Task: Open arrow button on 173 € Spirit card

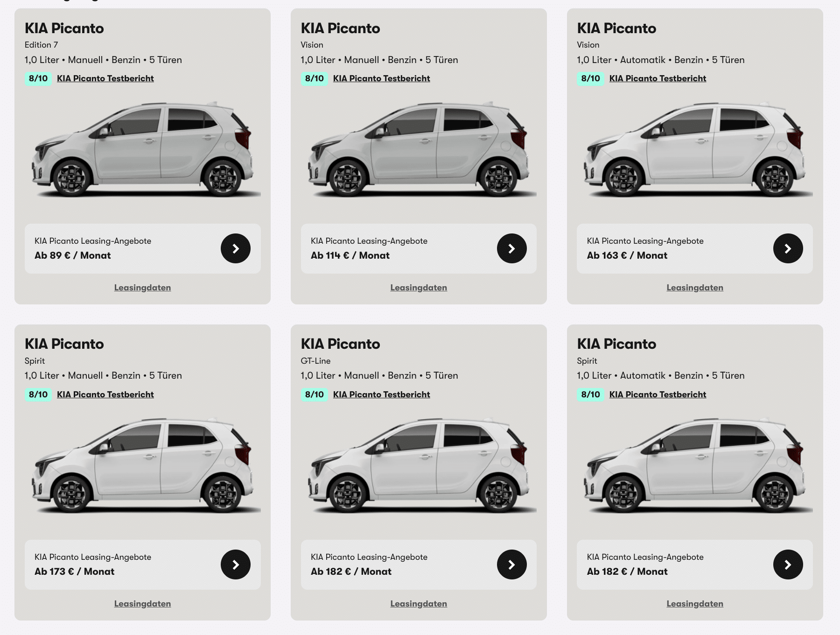Action: pos(236,564)
